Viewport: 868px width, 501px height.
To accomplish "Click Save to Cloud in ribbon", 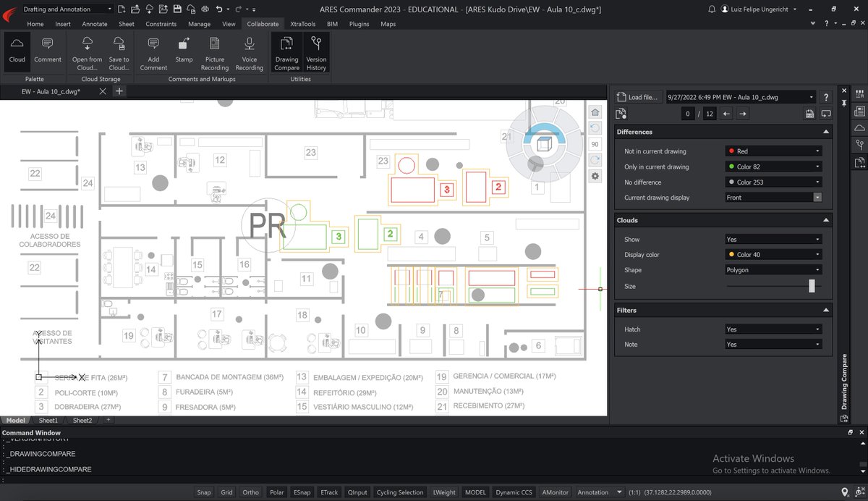I will [119, 52].
